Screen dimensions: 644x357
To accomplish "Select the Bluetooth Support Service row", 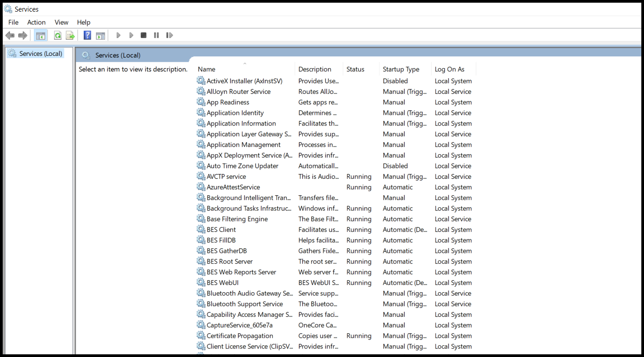I will (x=245, y=304).
